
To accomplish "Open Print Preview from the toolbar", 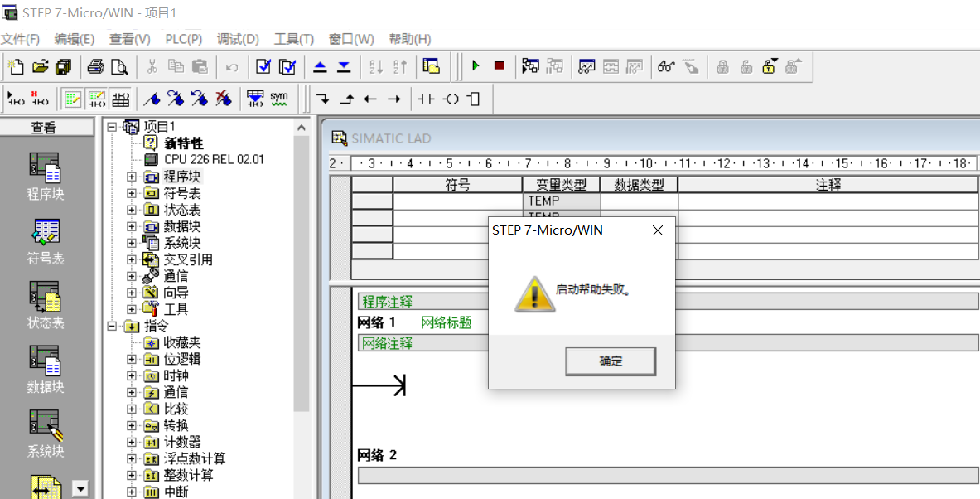I will (118, 66).
